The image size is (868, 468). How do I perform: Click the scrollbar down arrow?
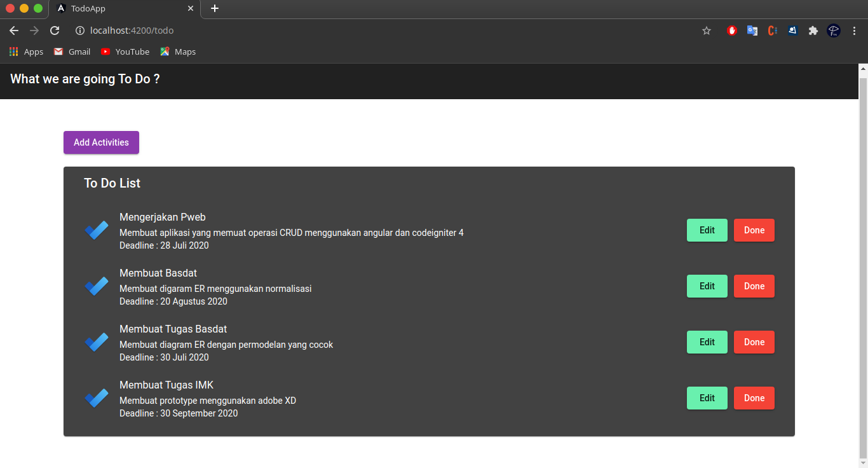[x=863, y=463]
